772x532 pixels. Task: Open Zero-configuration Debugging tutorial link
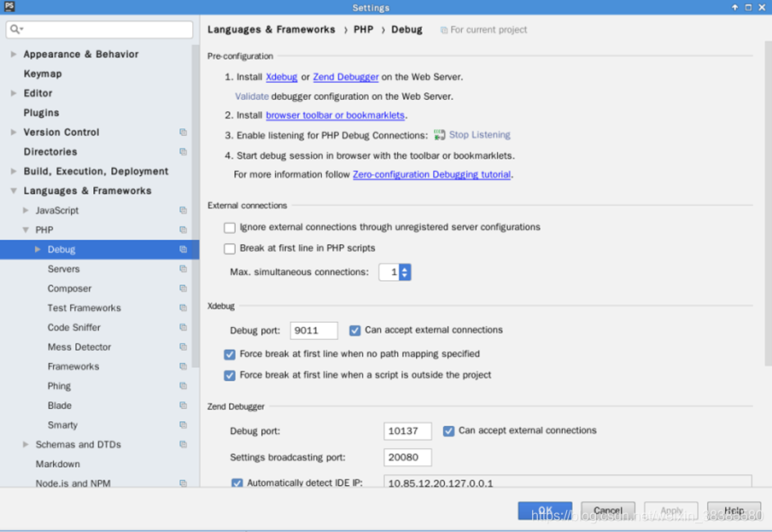[x=432, y=174]
